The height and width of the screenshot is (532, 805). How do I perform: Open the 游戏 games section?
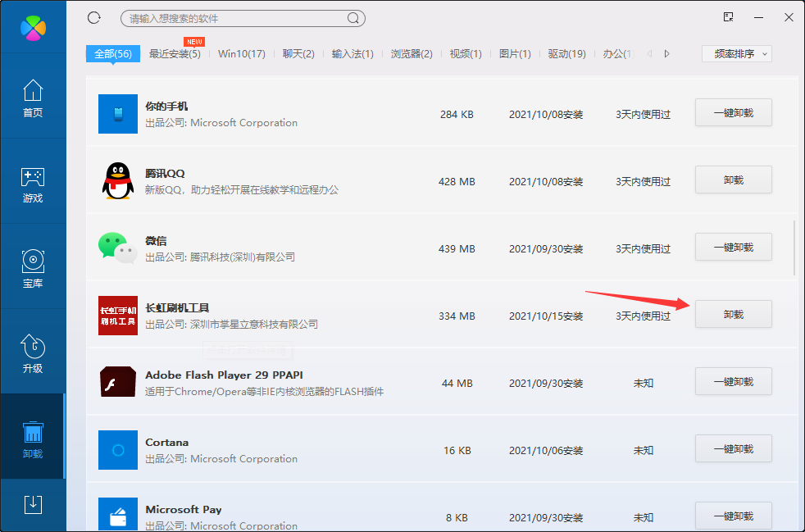(33, 185)
